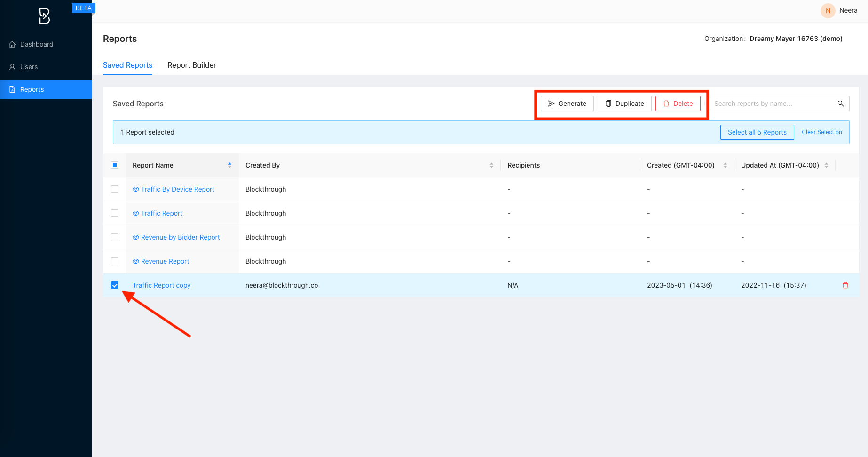Click Select all 5 Reports button
Viewport: 868px width, 457px height.
757,132
